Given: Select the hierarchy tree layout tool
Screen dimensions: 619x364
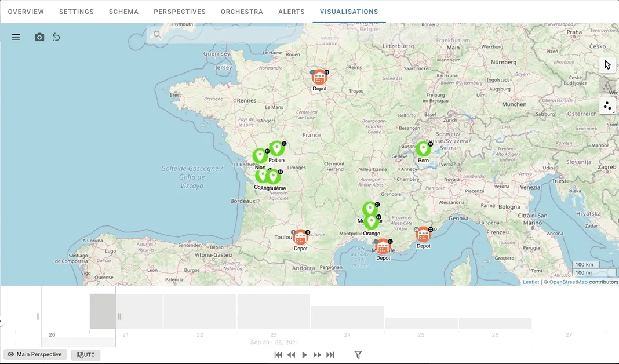Looking at the screenshot, I should [607, 85].
